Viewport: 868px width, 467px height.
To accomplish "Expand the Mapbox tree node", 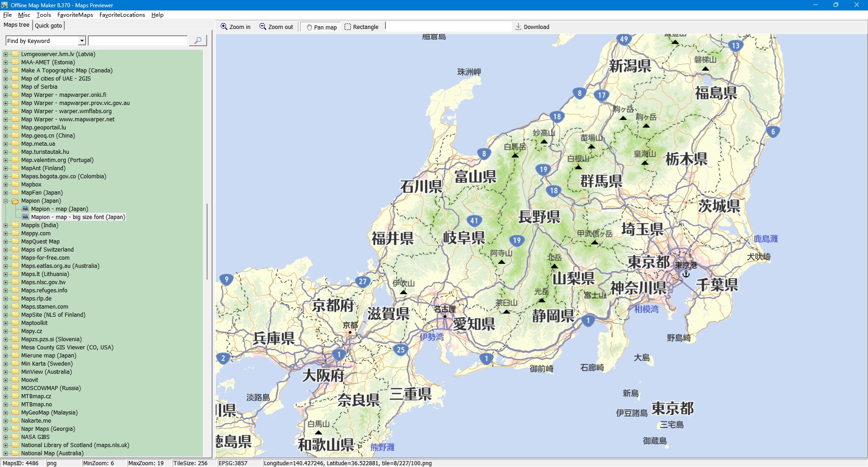I will (6, 185).
